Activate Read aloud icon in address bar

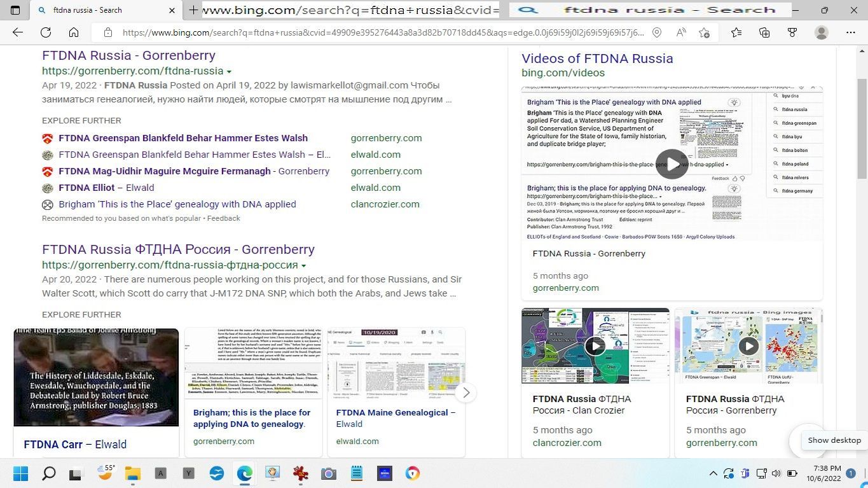[x=680, y=32]
